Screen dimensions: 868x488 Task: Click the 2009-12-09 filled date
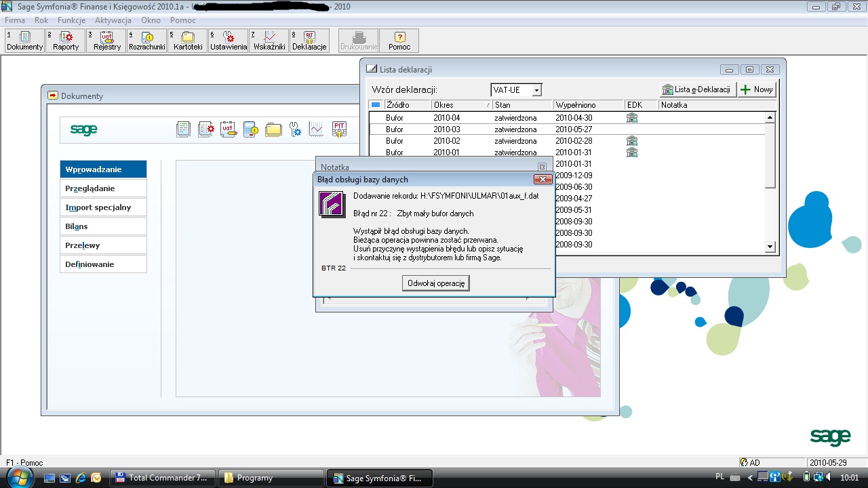tap(574, 176)
